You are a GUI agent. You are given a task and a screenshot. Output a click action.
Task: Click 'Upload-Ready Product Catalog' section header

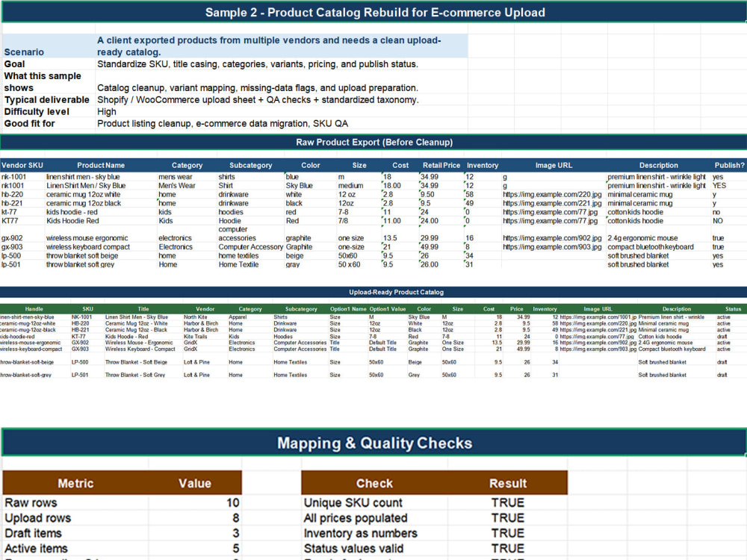[397, 292]
